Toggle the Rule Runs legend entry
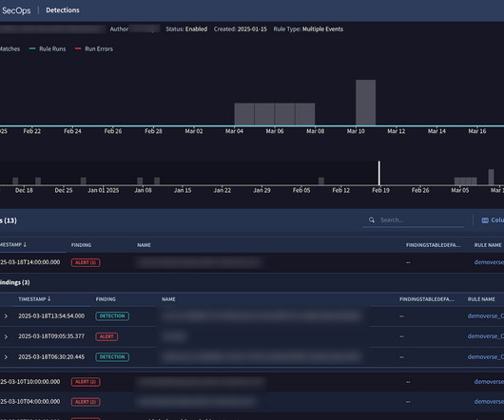 48,48
